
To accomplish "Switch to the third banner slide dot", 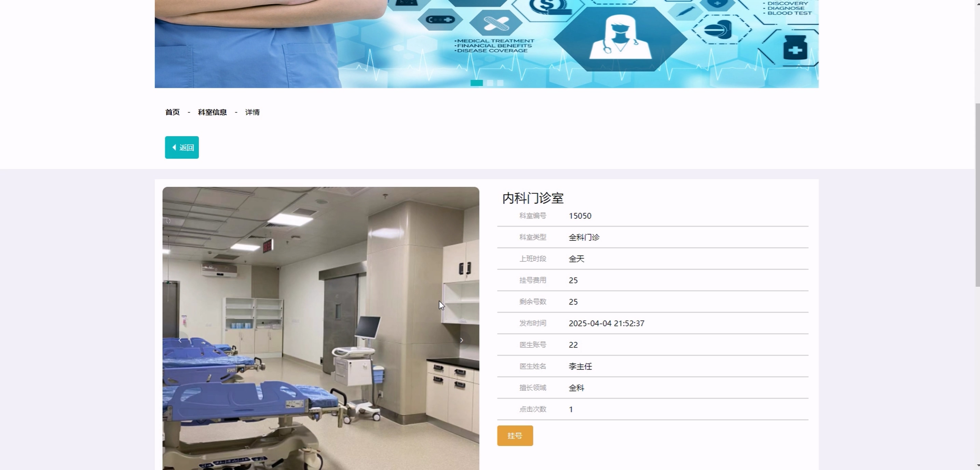I will (500, 83).
